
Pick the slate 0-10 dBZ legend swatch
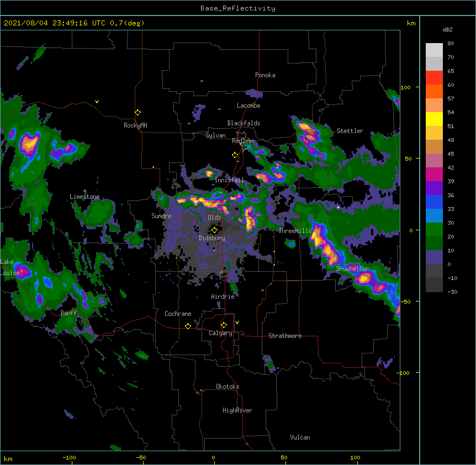click(434, 257)
